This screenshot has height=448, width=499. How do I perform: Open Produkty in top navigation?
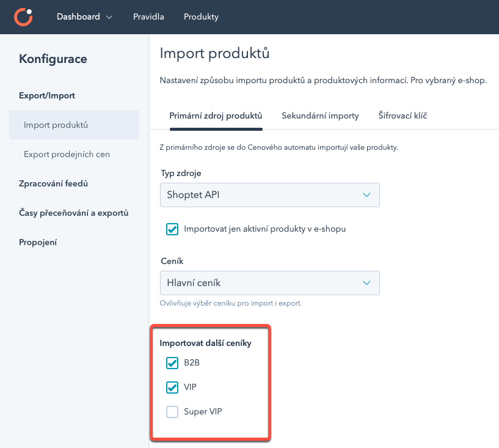point(201,17)
